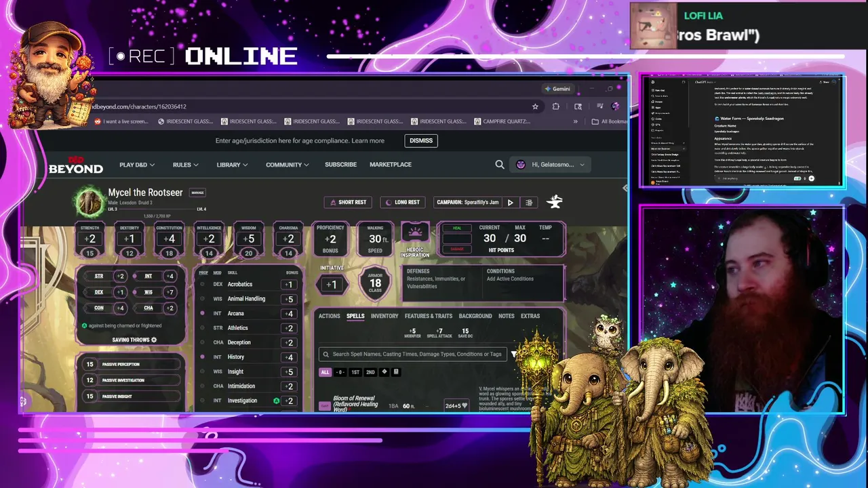868x488 pixels.
Task: Toggle the Arcana proficiency dot
Action: (202, 314)
